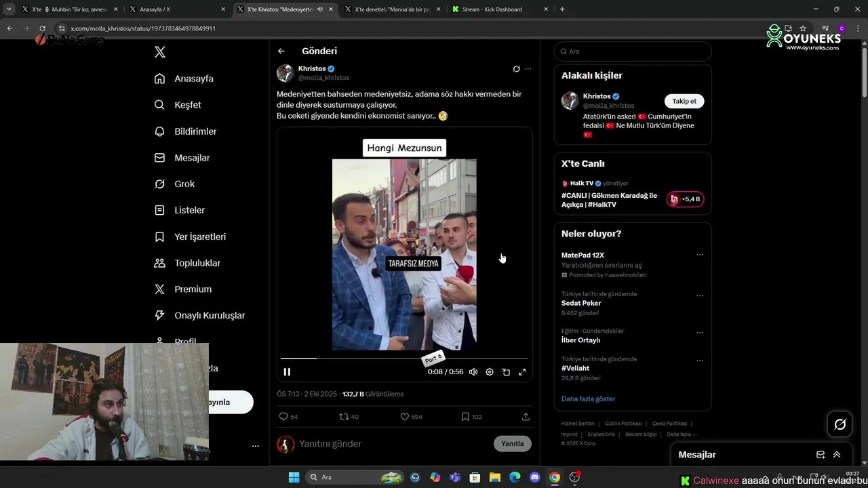Pause the video playback

pos(287,372)
